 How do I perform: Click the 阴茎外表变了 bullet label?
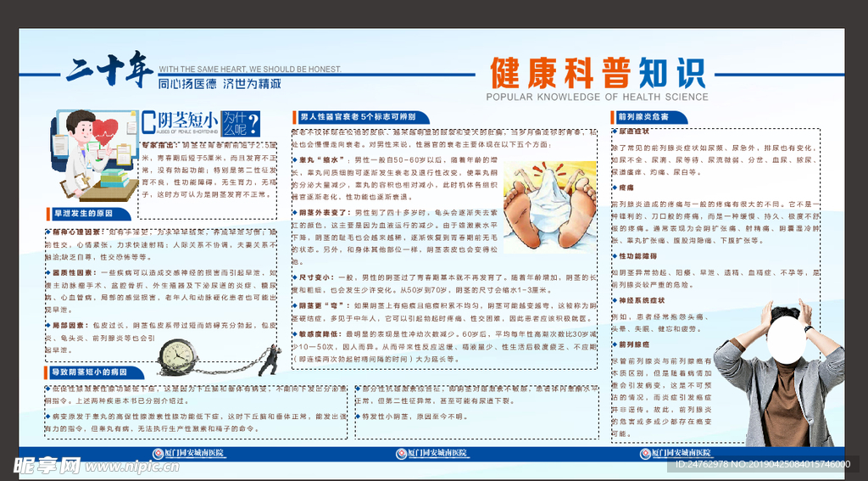click(323, 213)
